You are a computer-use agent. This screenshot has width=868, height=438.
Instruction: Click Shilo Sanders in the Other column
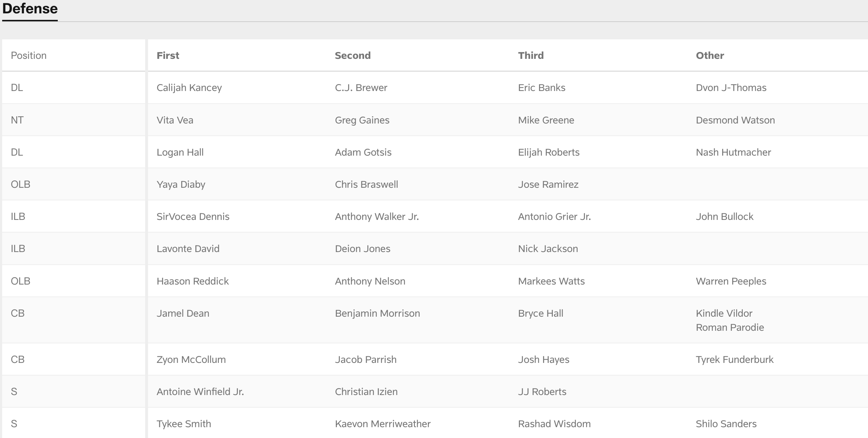[x=726, y=424]
